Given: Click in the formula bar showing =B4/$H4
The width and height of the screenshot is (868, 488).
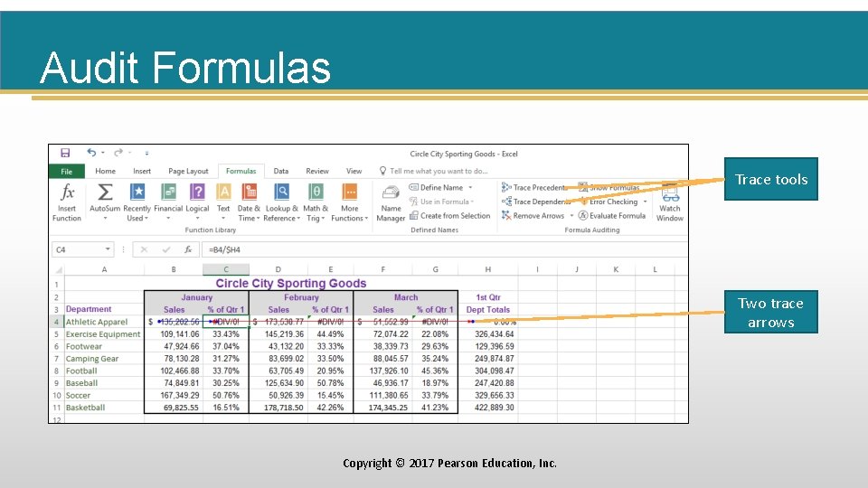Looking at the screenshot, I should pyautogui.click(x=444, y=249).
